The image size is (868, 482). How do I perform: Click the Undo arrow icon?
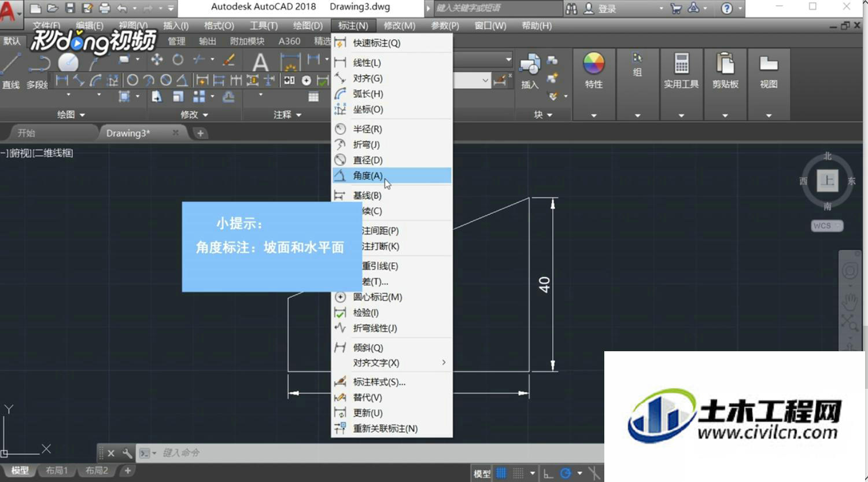pos(122,8)
